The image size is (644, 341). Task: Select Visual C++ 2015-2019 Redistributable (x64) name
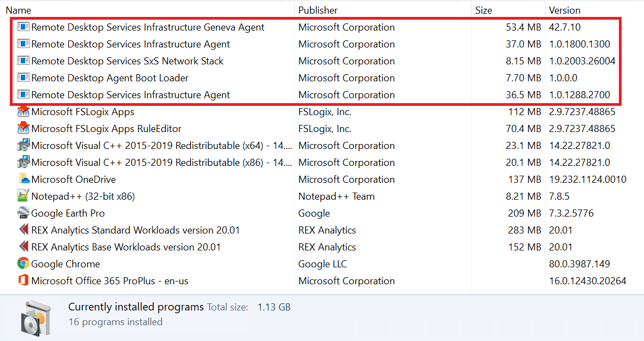[162, 145]
